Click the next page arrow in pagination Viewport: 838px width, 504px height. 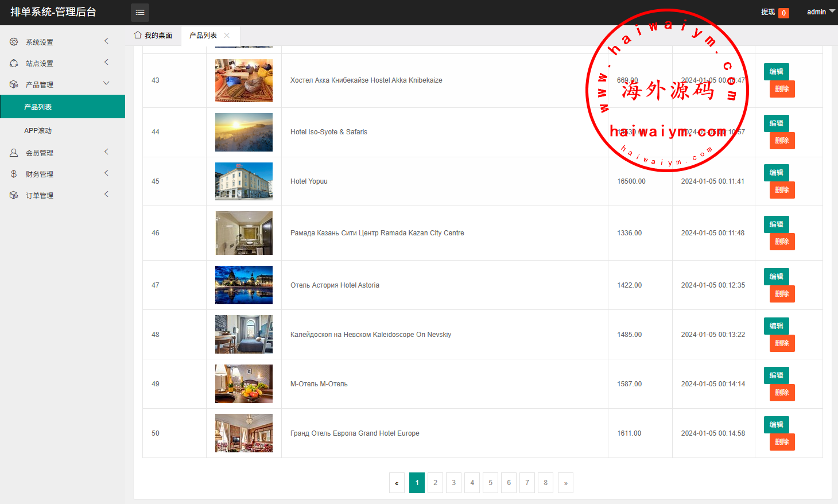tap(565, 483)
